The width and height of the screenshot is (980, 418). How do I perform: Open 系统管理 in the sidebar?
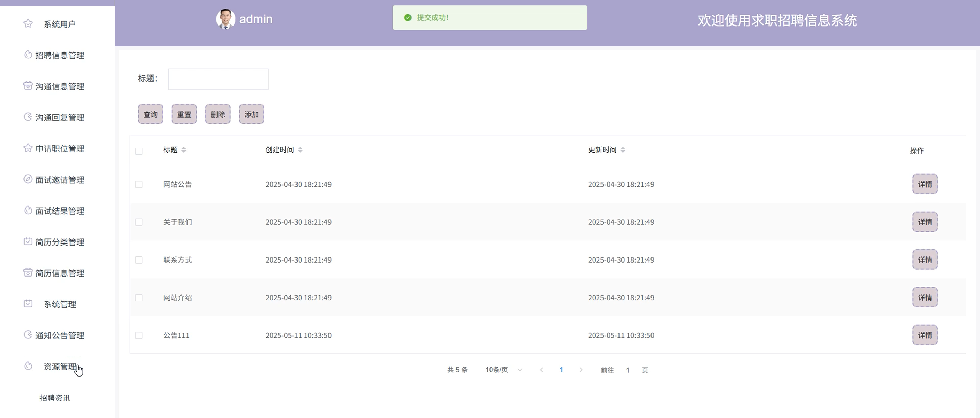pos(60,304)
